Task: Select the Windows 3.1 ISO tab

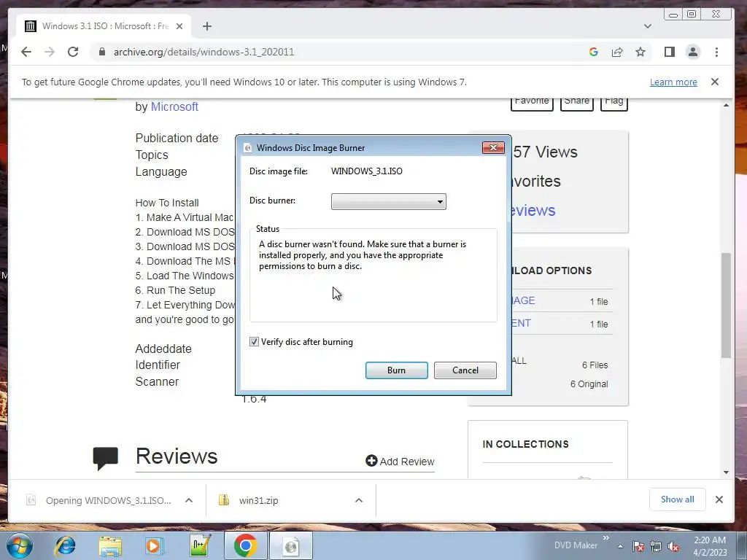Action: [104, 26]
